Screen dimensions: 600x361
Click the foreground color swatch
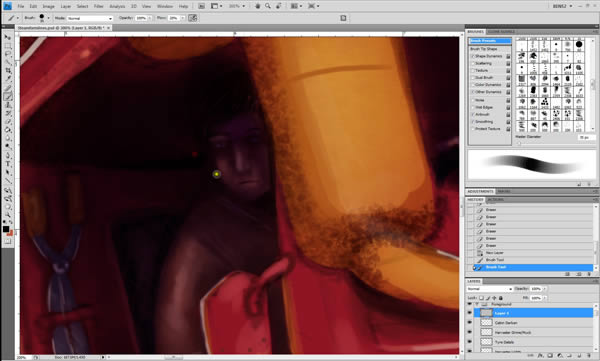(x=6, y=229)
